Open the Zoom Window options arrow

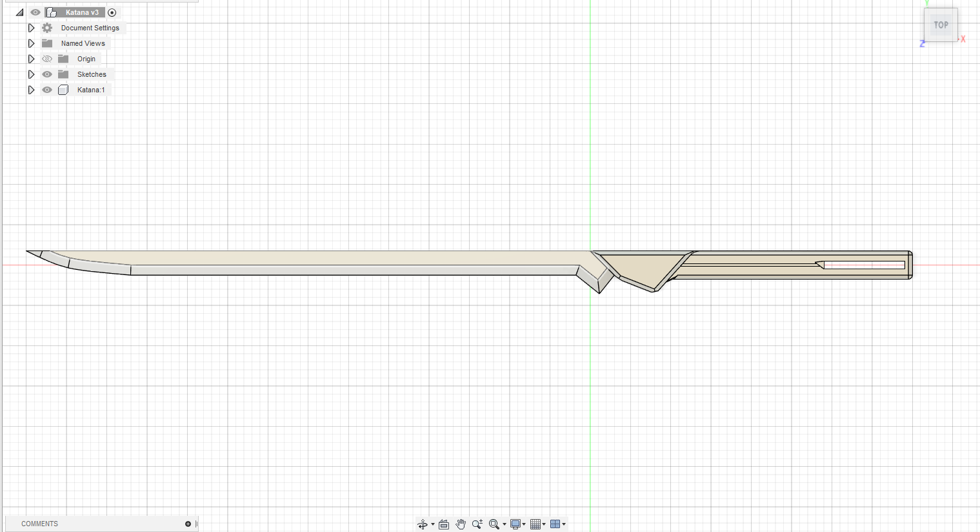coord(505,524)
